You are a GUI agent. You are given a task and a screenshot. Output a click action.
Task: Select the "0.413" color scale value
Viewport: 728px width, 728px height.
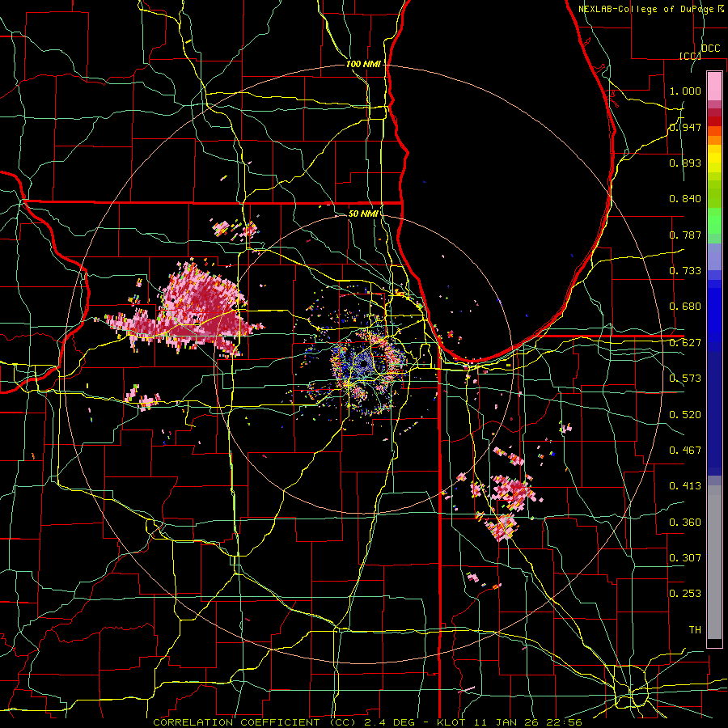coord(685,486)
